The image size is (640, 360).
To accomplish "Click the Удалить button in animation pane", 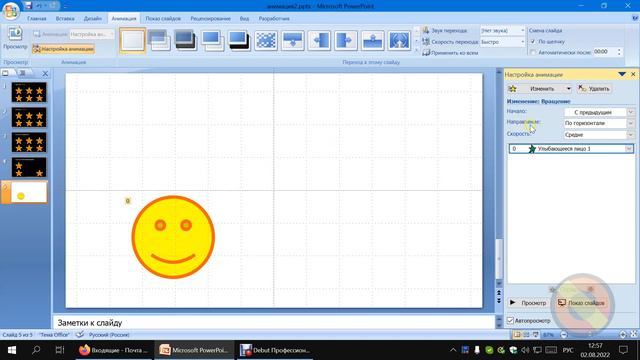I will pos(594,89).
